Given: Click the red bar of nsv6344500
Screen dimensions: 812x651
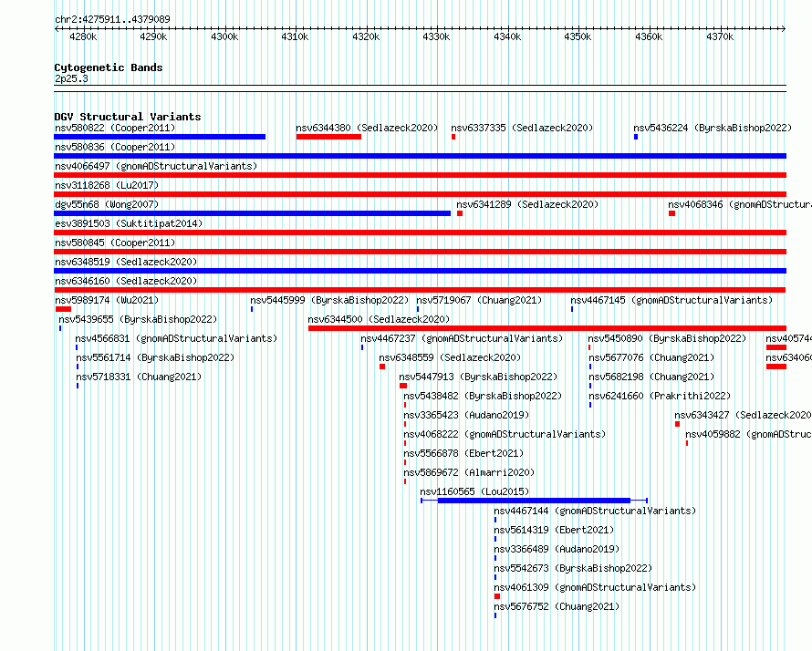Looking at the screenshot, I should pyautogui.click(x=547, y=328).
